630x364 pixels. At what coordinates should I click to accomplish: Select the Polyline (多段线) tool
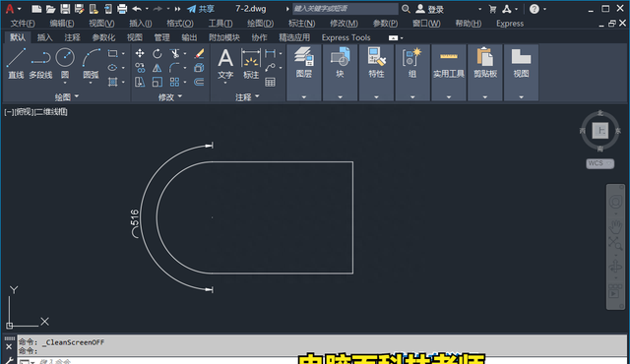(x=40, y=63)
